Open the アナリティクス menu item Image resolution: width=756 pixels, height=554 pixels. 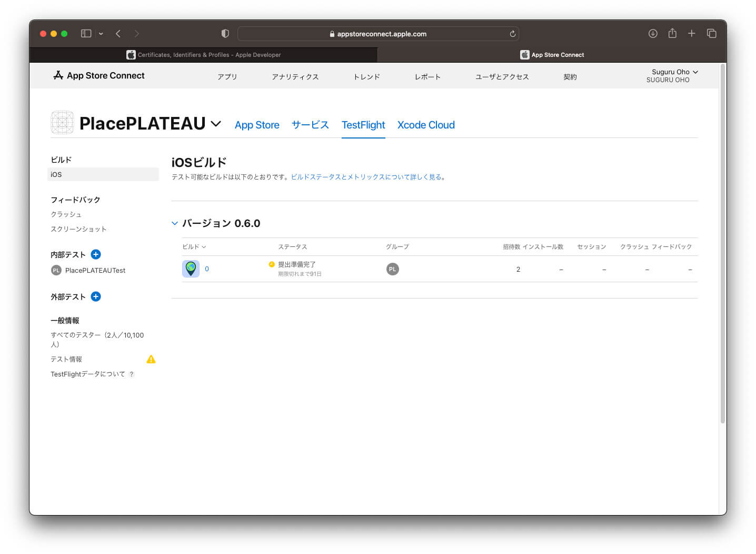point(295,77)
